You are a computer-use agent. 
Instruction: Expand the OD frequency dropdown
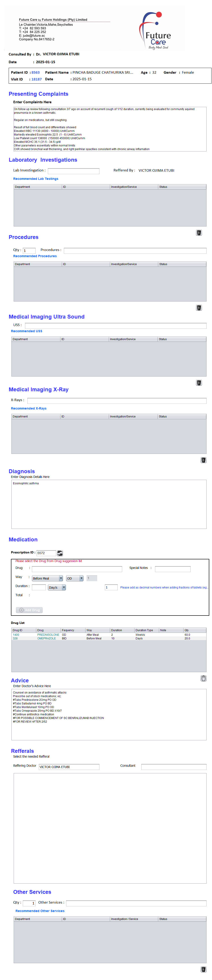(75, 578)
